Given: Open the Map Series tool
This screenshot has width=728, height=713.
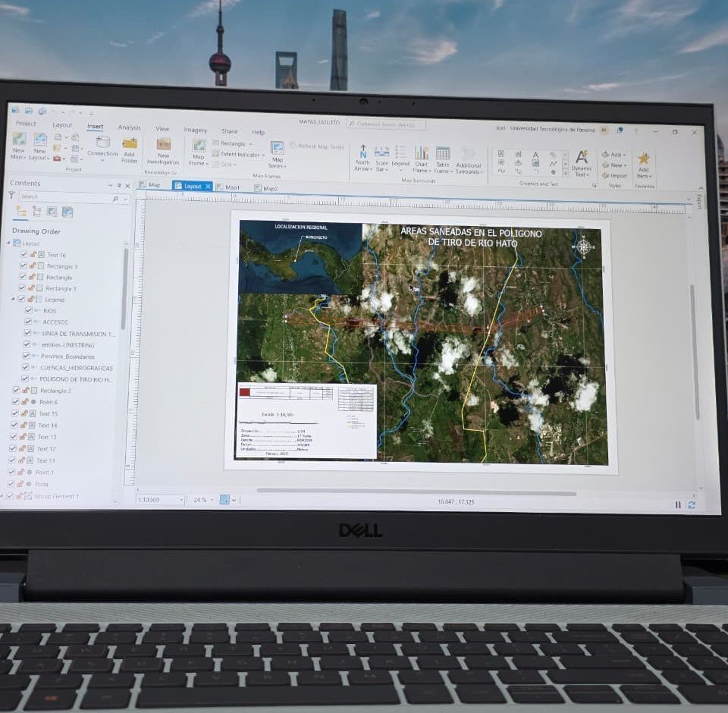Looking at the screenshot, I should click(x=278, y=155).
